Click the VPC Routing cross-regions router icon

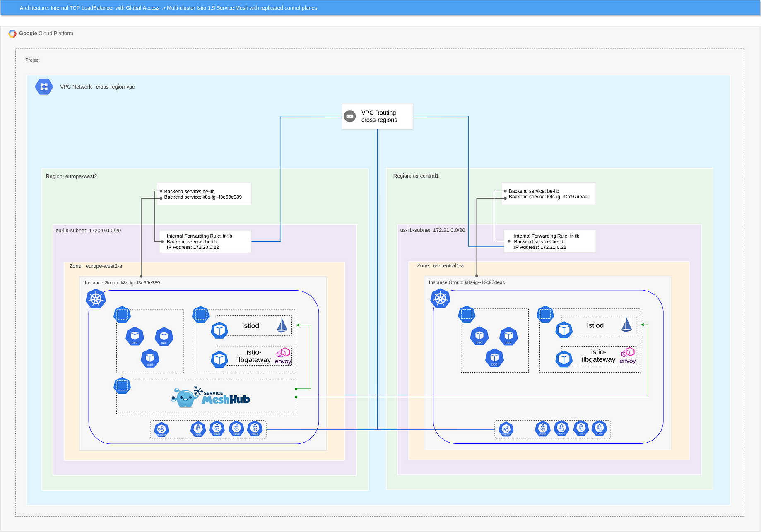click(x=350, y=116)
